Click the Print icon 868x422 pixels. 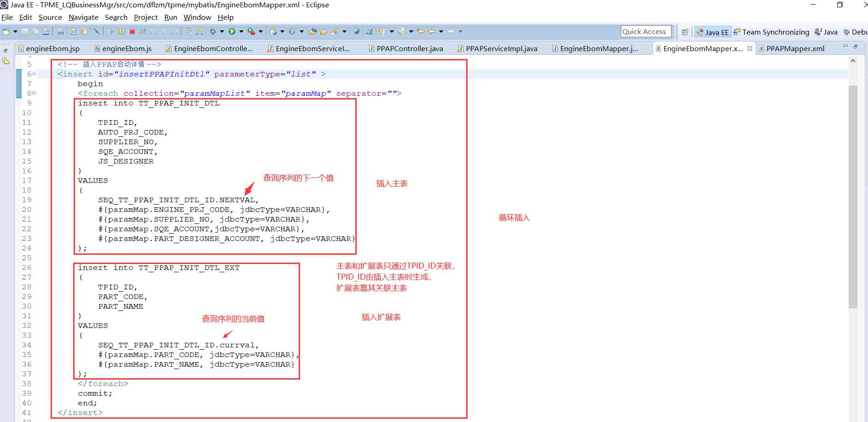(46, 31)
